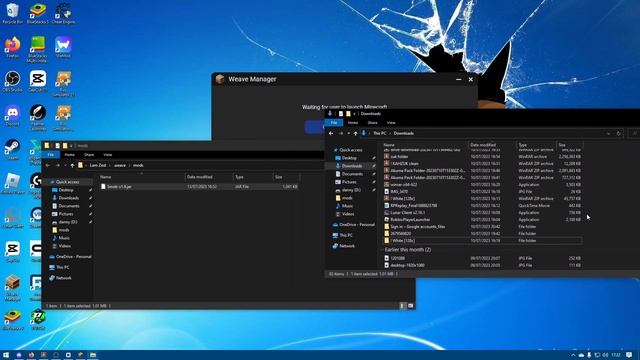Launch Firefox from the desktop
The image size is (640, 360).
pyautogui.click(x=12, y=47)
